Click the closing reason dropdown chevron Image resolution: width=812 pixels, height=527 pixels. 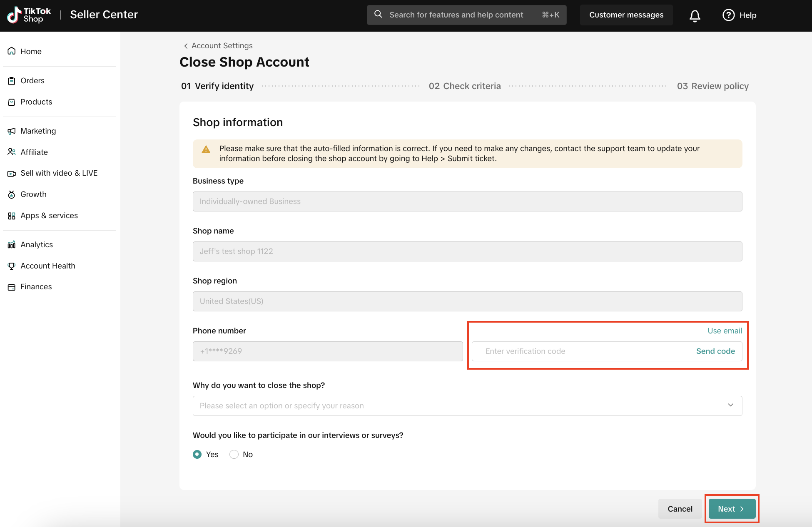point(730,405)
